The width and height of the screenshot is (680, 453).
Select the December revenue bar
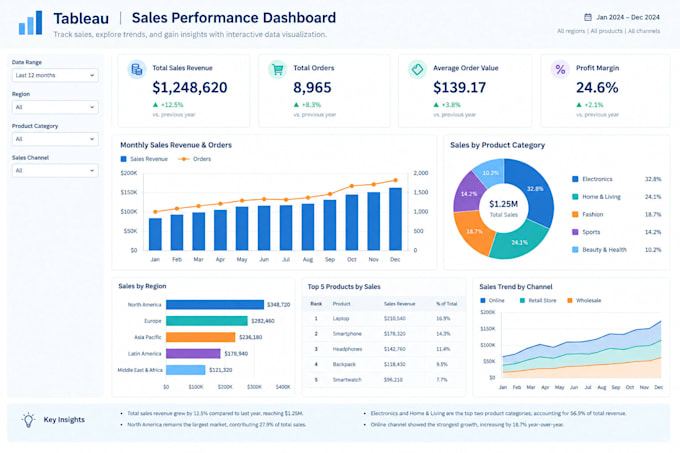pos(395,219)
